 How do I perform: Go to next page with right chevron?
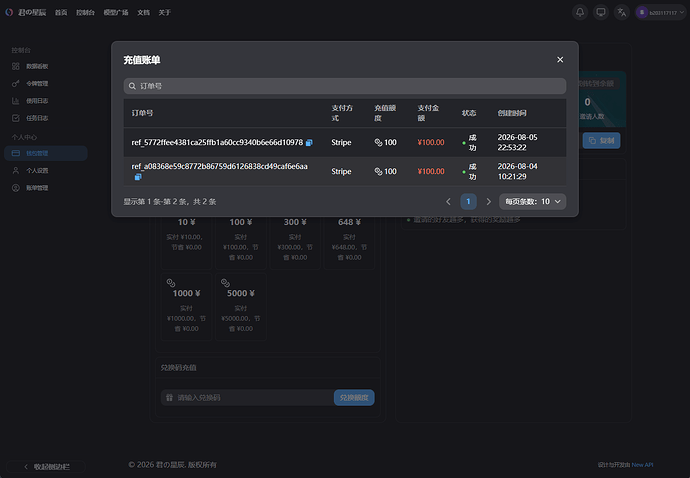(488, 202)
